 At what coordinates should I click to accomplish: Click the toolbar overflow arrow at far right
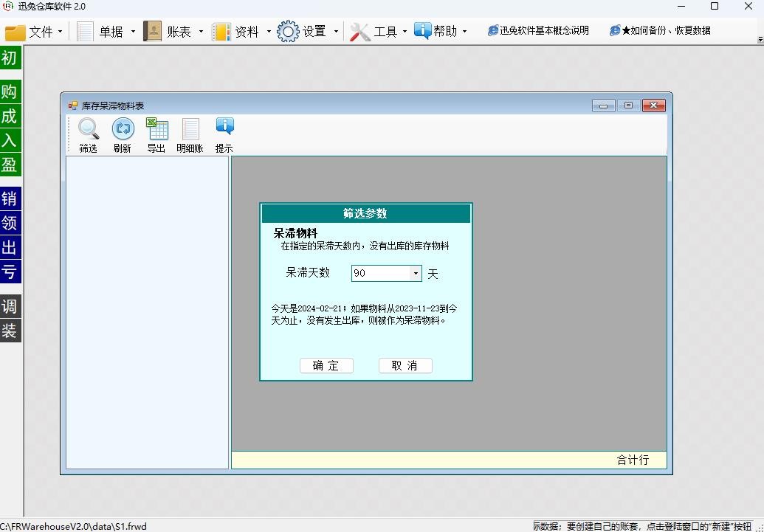760,39
